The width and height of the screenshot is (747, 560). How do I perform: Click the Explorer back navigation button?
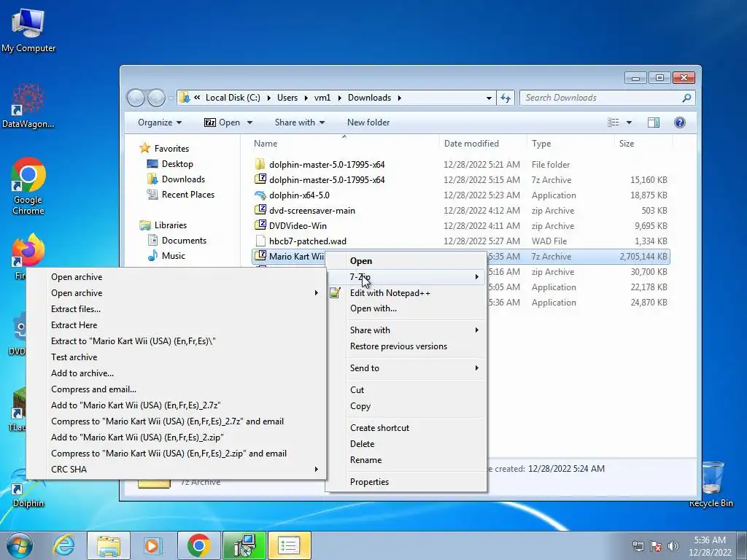[x=136, y=98]
